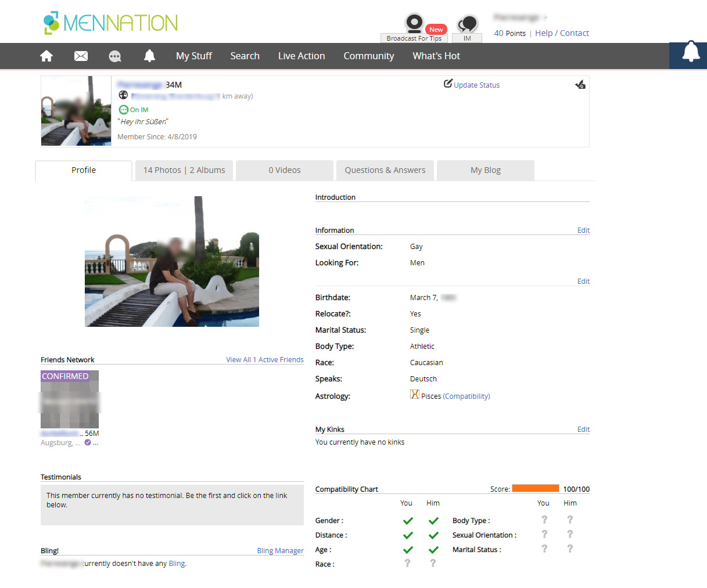Screen dimensions: 707x588
Task: Open the My Stuff menu
Action: pos(194,56)
